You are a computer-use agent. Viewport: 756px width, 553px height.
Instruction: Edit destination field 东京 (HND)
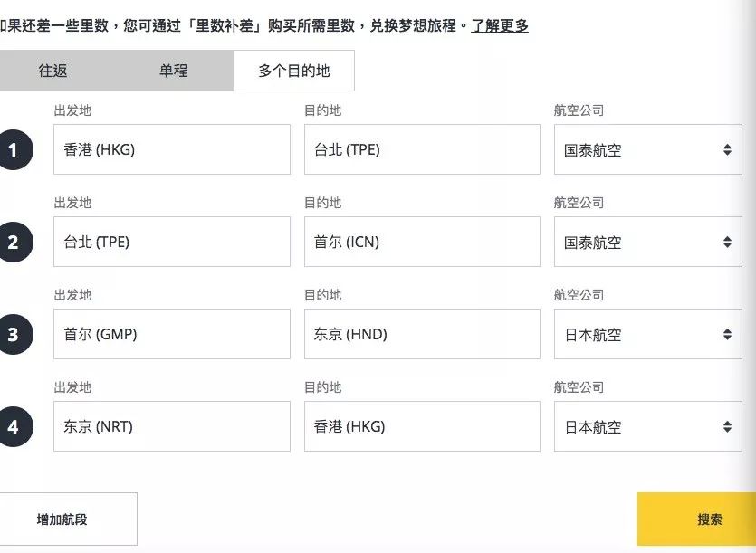click(422, 334)
